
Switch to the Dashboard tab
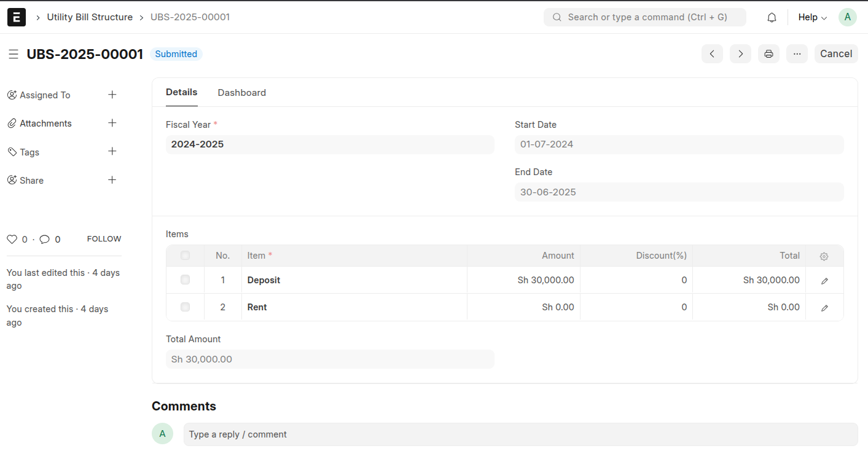pos(242,93)
